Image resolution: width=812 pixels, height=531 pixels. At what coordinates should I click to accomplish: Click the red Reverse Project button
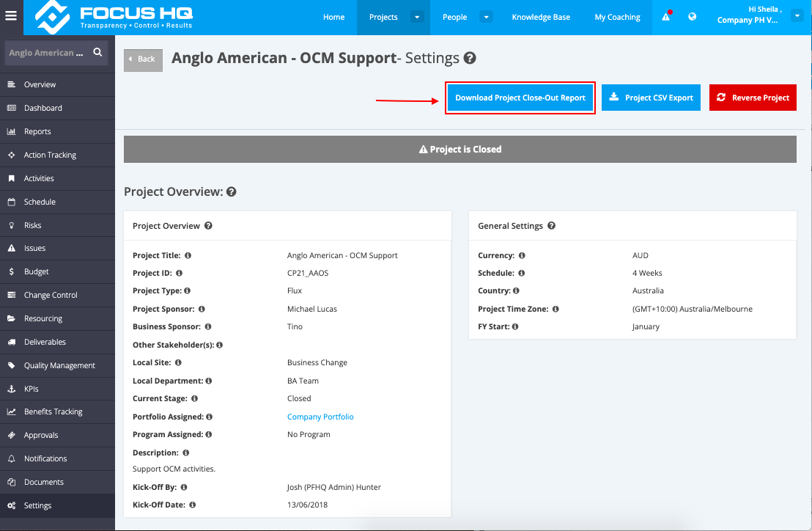point(753,98)
